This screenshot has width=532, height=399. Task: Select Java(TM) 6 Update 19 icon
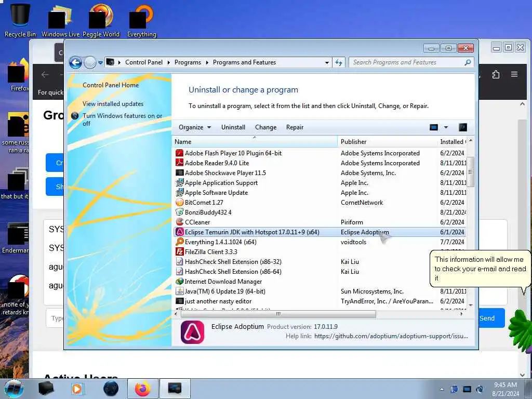179,291
